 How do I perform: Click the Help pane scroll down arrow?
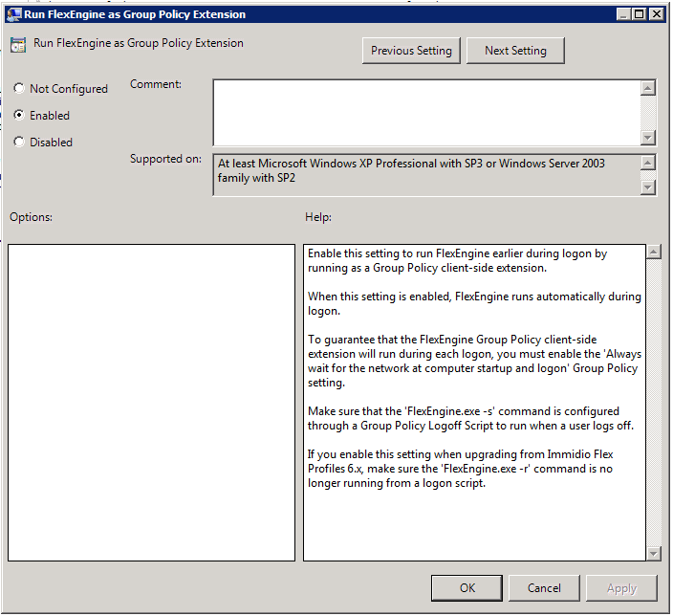pyautogui.click(x=654, y=553)
